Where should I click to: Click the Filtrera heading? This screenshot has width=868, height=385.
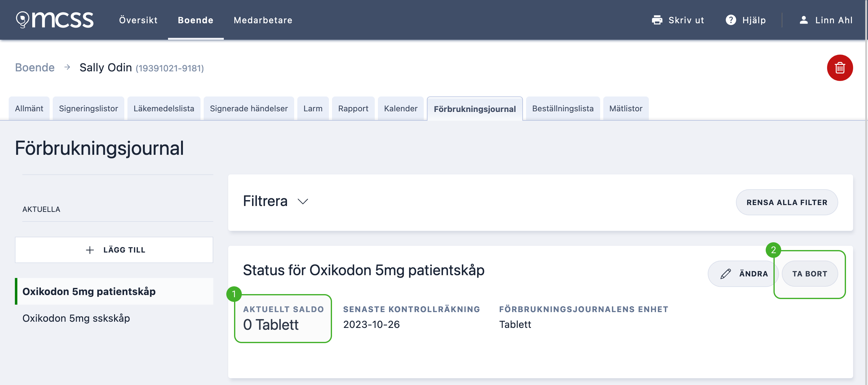tap(265, 201)
